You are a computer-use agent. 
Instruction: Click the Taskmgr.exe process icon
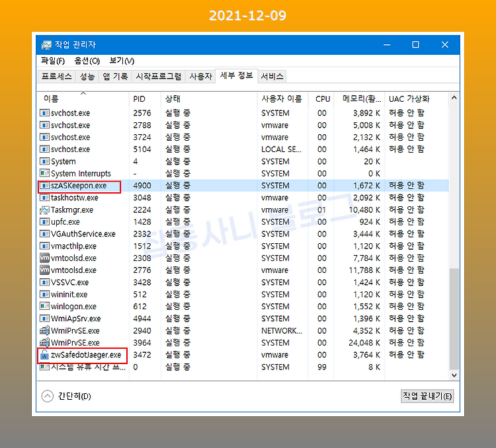44,210
